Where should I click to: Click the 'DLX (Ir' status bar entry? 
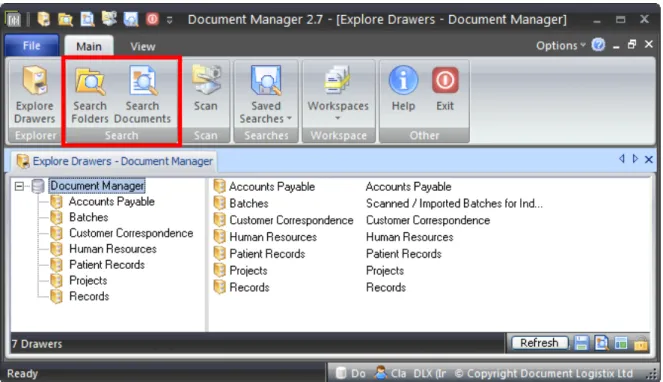click(x=430, y=374)
